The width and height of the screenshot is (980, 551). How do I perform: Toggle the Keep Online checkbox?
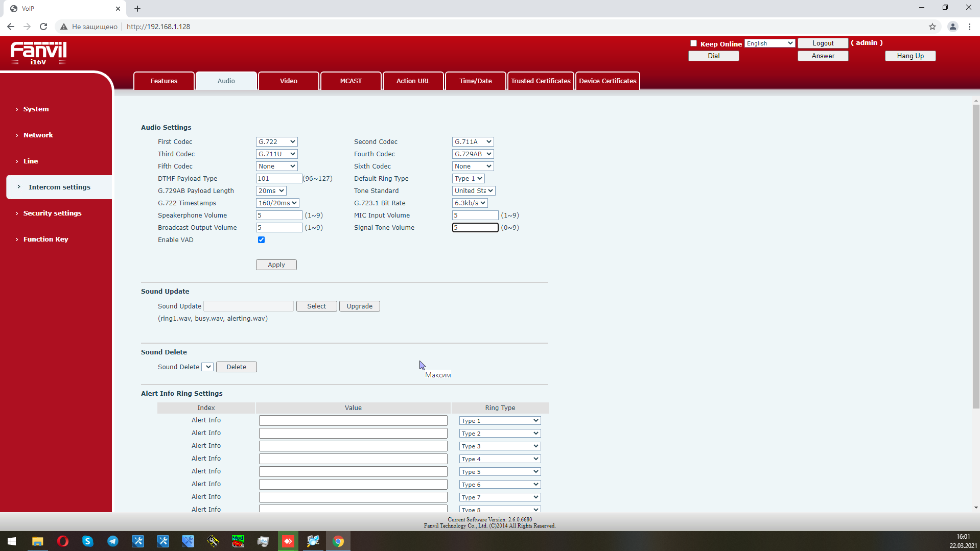(x=693, y=43)
